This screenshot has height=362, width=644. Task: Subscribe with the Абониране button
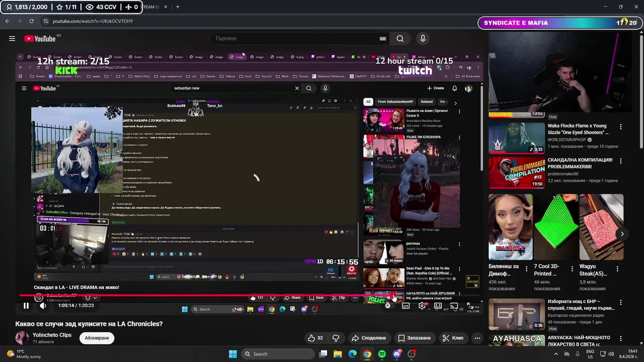coord(97,338)
